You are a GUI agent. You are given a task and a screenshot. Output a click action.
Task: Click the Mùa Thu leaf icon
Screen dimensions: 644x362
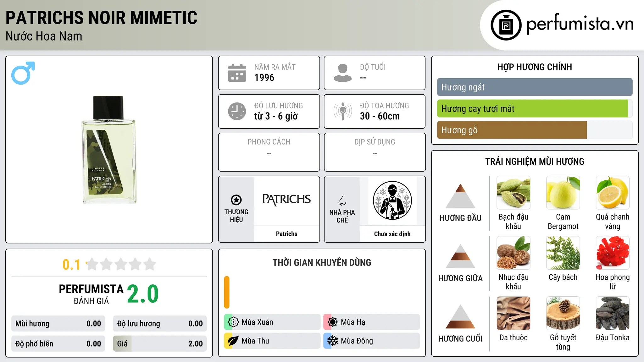pyautogui.click(x=233, y=341)
